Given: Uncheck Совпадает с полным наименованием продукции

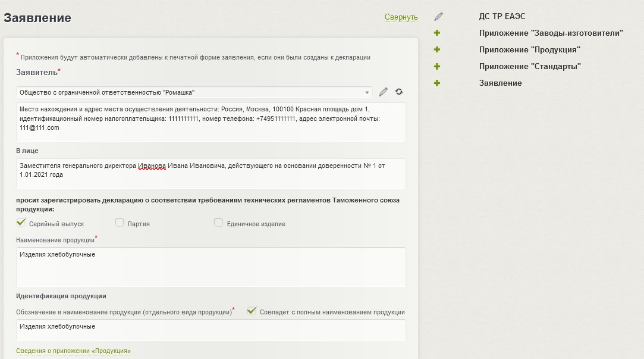Looking at the screenshot, I should (252, 311).
